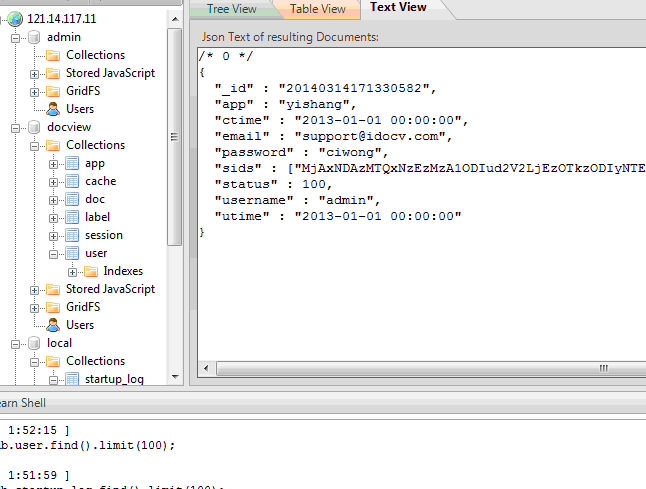
Task: Click tree panel scroll down arrow
Action: click(175, 377)
